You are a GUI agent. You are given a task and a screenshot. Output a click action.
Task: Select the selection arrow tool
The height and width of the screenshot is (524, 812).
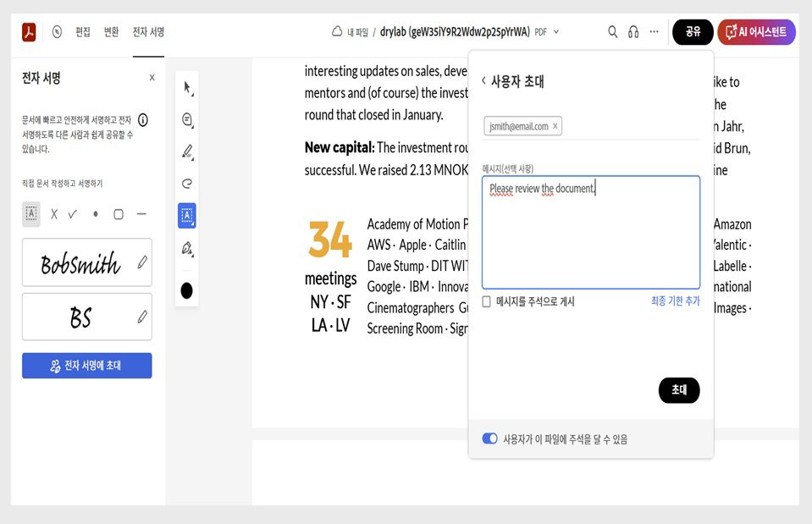pyautogui.click(x=188, y=87)
